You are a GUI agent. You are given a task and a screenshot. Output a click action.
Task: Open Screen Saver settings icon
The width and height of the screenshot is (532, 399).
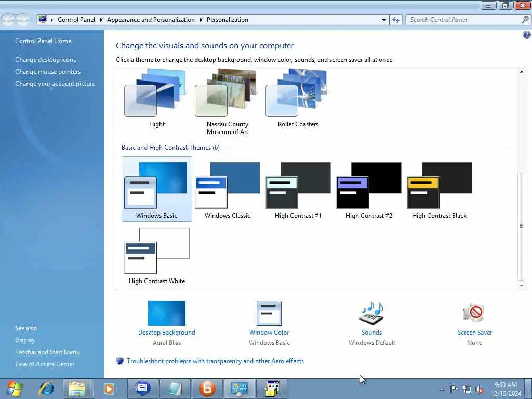(474, 313)
